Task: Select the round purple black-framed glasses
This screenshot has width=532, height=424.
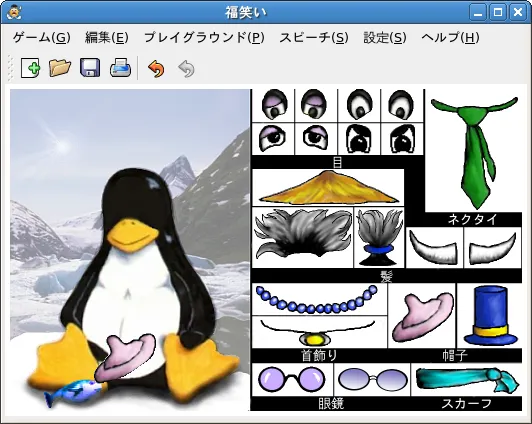Action: coord(291,379)
